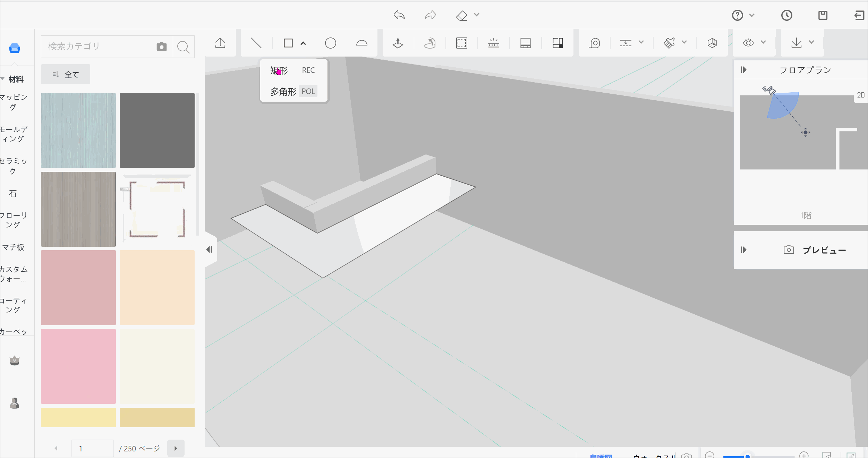Expand the eye visibility dropdown chevron
This screenshot has height=458, width=868.
[x=763, y=42]
